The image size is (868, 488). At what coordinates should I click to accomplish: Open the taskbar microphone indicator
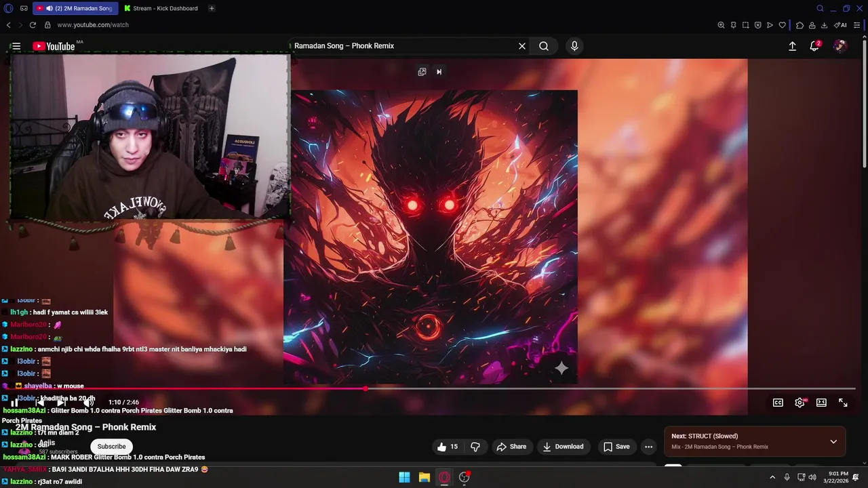point(787,477)
